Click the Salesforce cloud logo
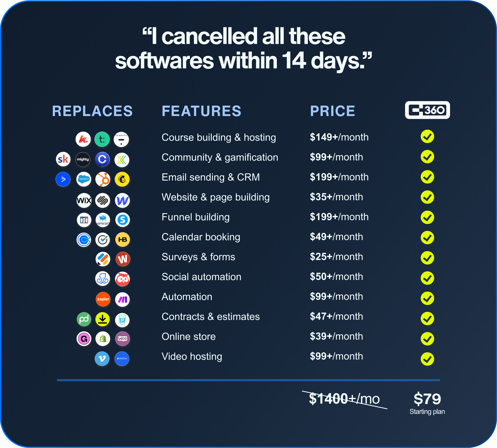The image size is (497, 448). click(x=84, y=179)
